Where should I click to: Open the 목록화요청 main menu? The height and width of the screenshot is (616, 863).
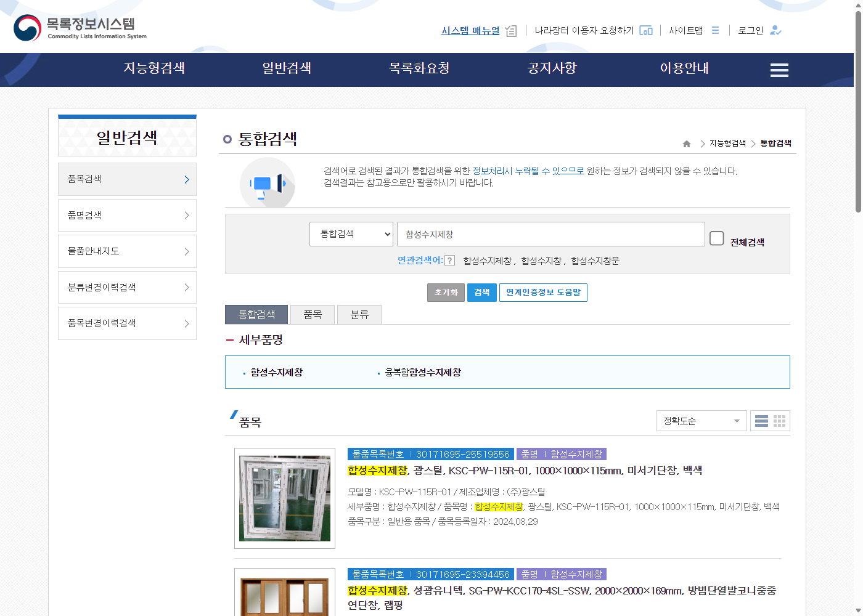(419, 68)
